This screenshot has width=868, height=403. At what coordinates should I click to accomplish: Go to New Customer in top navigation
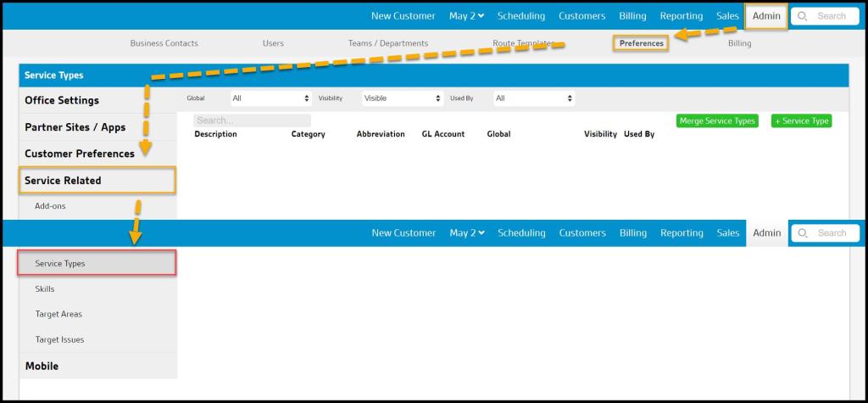[x=403, y=16]
